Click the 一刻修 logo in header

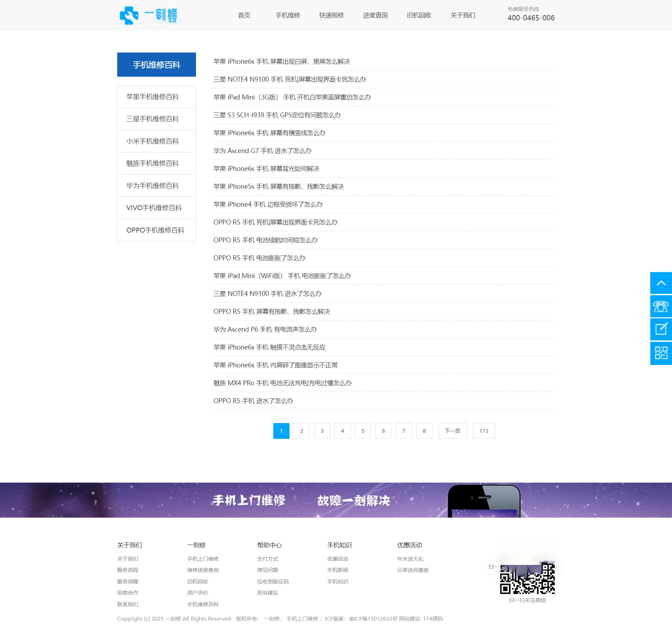(x=148, y=15)
